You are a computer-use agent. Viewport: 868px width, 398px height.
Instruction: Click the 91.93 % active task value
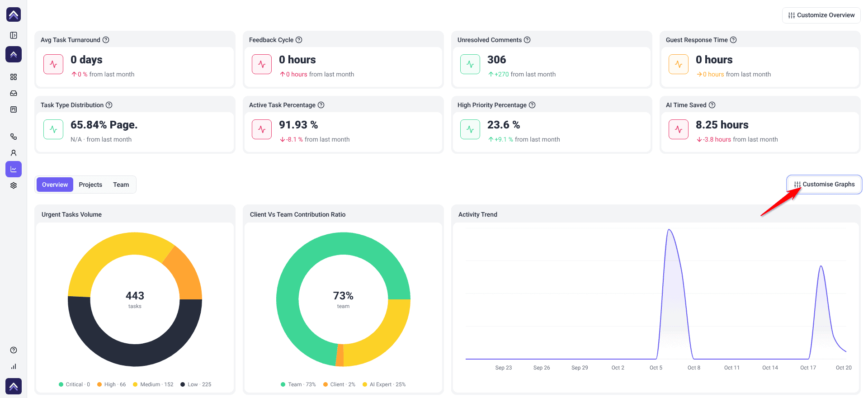298,125
